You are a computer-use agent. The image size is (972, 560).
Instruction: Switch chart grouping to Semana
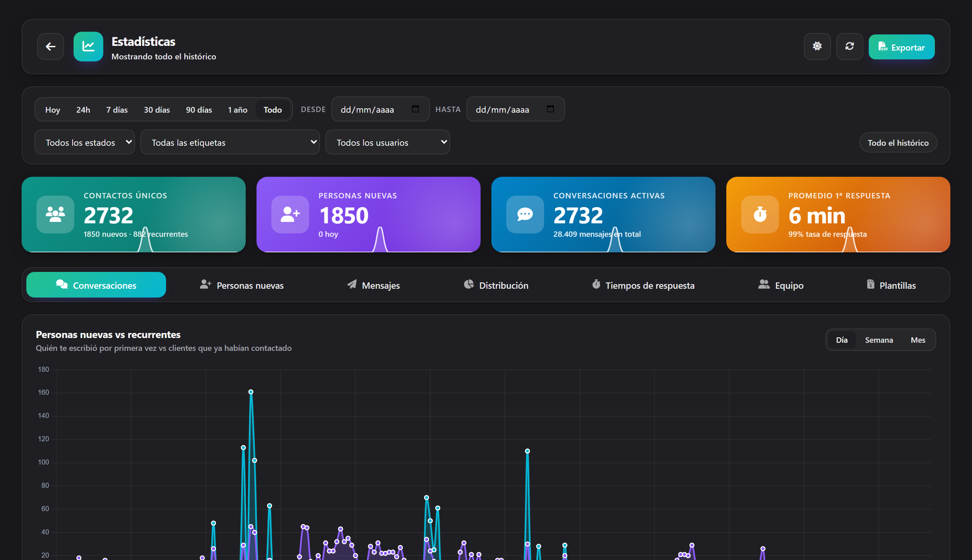[x=879, y=340]
